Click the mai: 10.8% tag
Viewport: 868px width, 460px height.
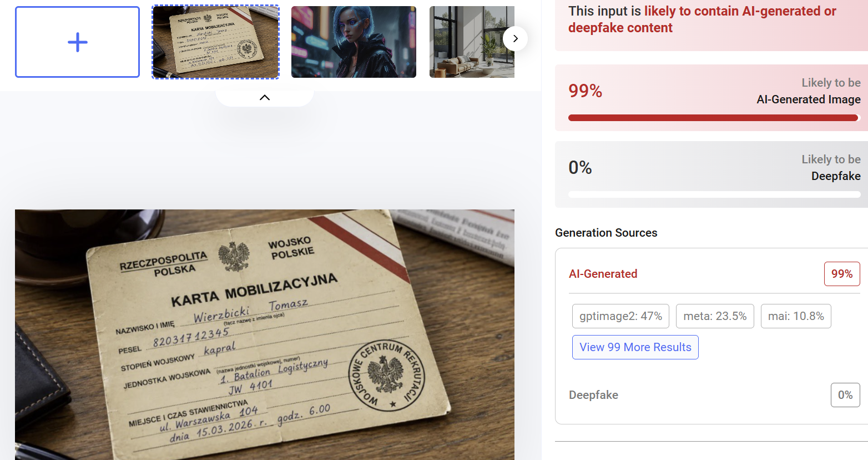[x=796, y=316]
